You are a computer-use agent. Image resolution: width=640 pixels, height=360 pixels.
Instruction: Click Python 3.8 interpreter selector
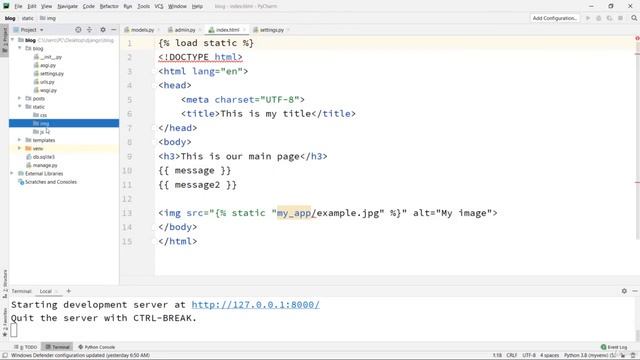click(589, 356)
